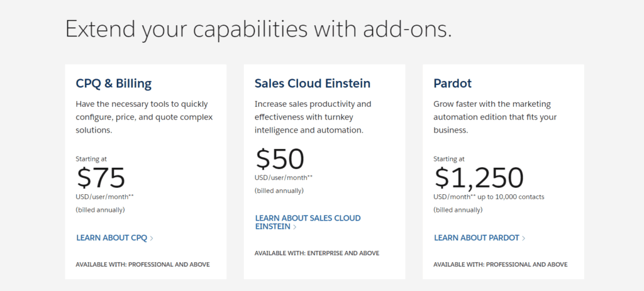
Task: Click the CPQ & Billing description text
Action: click(144, 117)
